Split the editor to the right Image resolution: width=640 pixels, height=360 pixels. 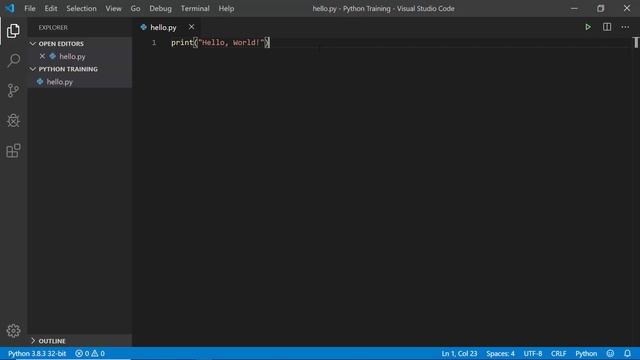[x=607, y=27]
